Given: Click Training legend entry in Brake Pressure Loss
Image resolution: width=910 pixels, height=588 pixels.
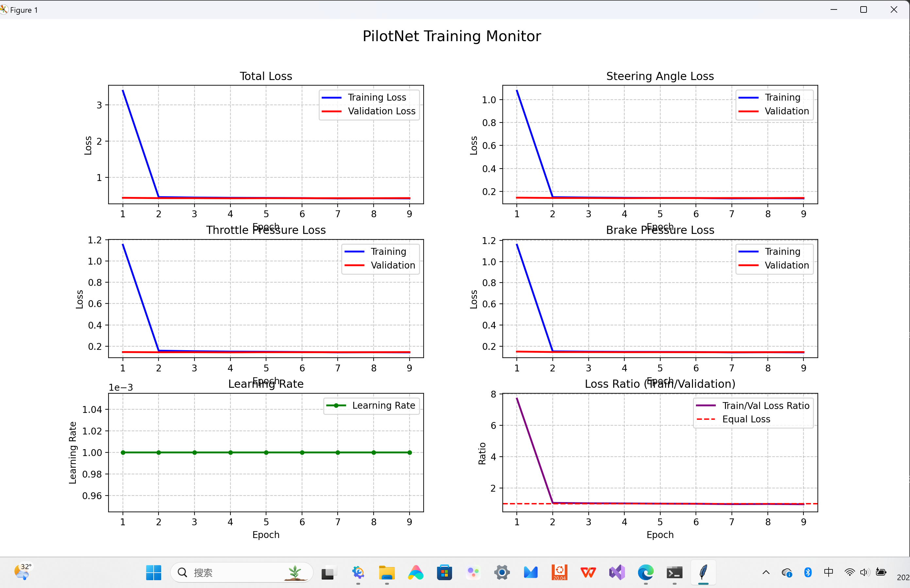Looking at the screenshot, I should click(x=769, y=252).
